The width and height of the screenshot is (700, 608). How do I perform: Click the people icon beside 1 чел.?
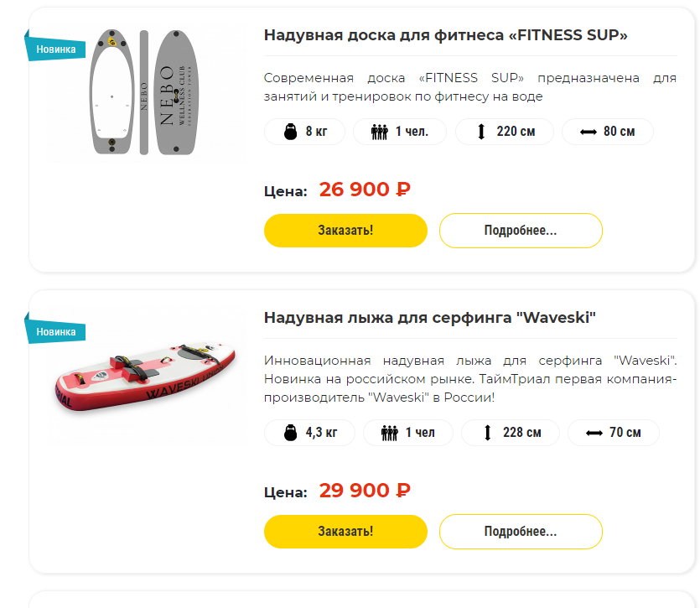pos(379,132)
